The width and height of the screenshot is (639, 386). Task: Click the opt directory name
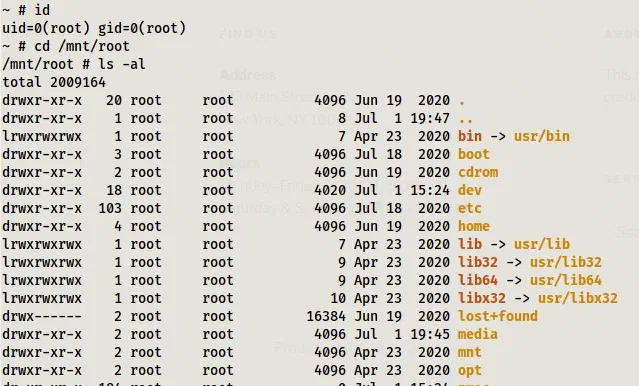(x=469, y=370)
